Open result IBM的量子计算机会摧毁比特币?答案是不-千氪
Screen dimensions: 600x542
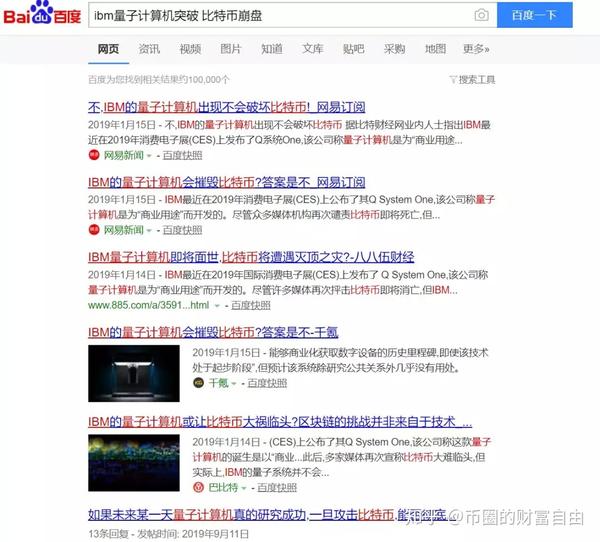point(213,332)
